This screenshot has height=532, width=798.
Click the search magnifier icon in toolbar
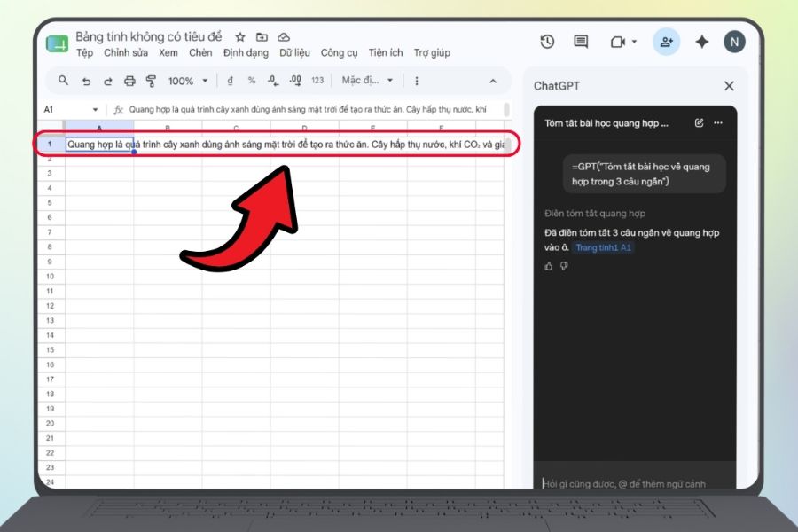(x=63, y=81)
